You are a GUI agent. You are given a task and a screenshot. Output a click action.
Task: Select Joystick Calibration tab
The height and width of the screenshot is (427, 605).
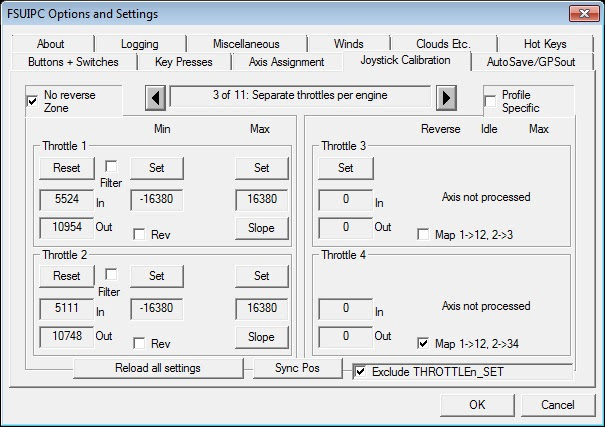[x=405, y=61]
